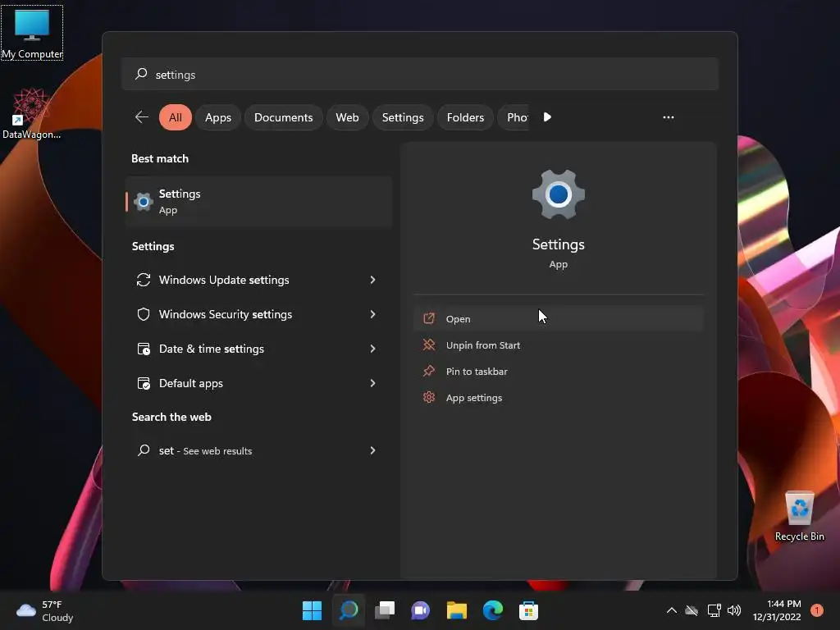The height and width of the screenshot is (630, 840).
Task: Expand Date & time settings chevron
Action: (373, 349)
